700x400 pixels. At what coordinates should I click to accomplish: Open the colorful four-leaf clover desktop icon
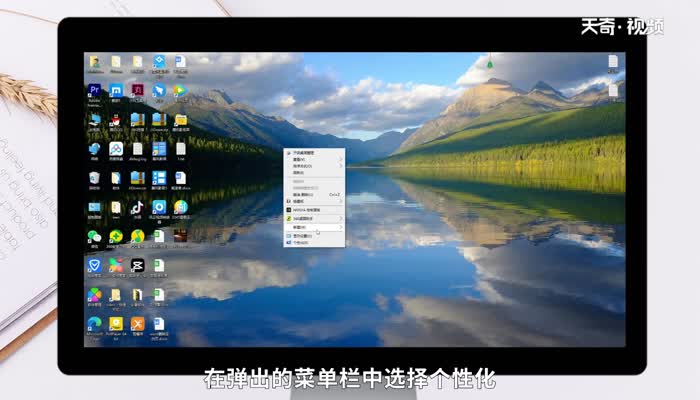94,295
